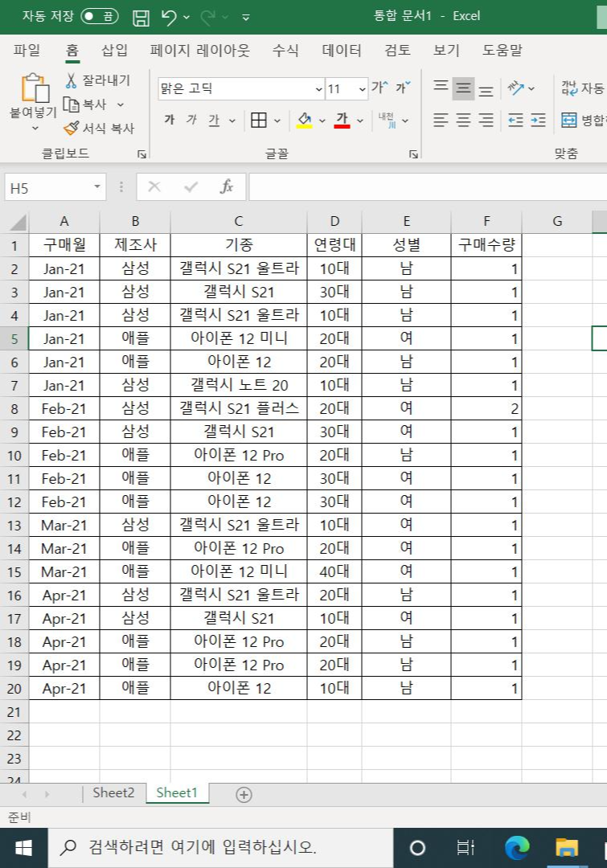Open the 복사 dropdown arrow
Viewport: 607px width, 868px height.
(x=120, y=104)
